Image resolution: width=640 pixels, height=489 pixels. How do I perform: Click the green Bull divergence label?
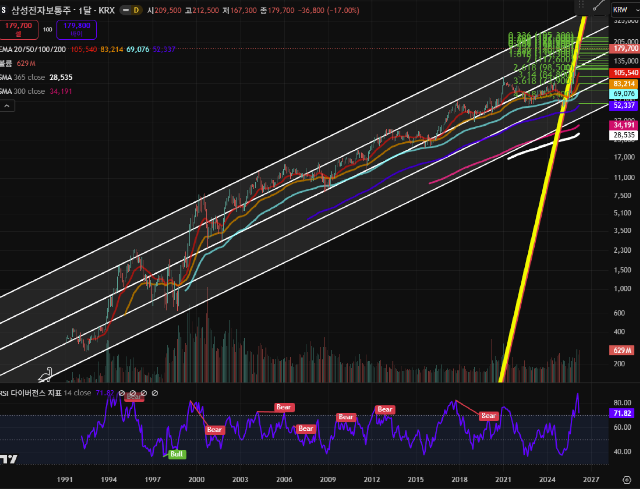tap(177, 454)
